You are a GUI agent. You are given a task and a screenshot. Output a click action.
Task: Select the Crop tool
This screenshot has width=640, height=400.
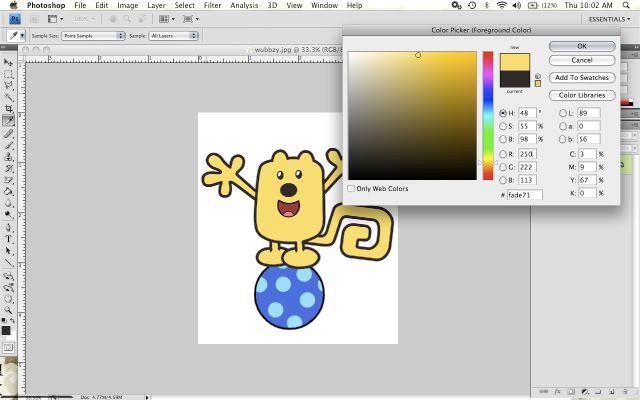8,109
